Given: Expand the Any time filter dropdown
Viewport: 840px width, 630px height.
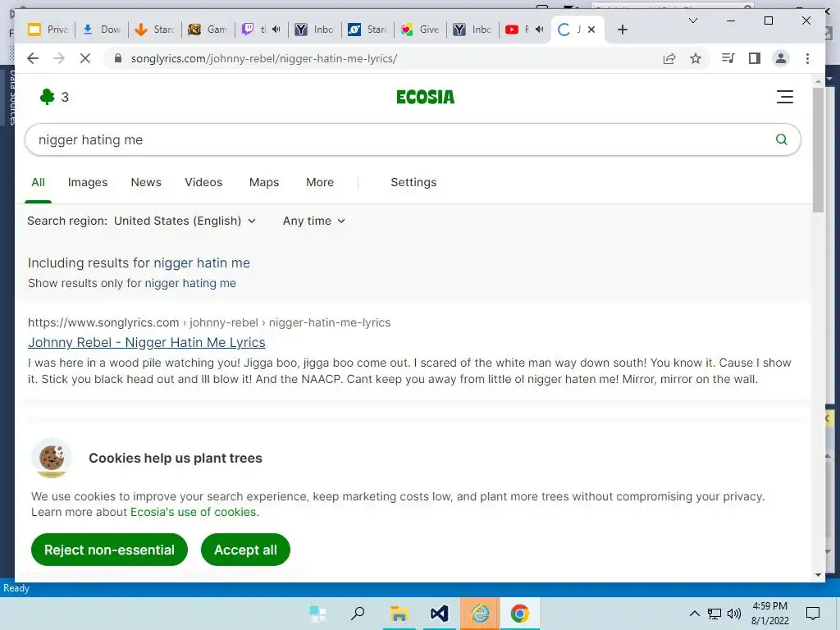Looking at the screenshot, I should [314, 221].
